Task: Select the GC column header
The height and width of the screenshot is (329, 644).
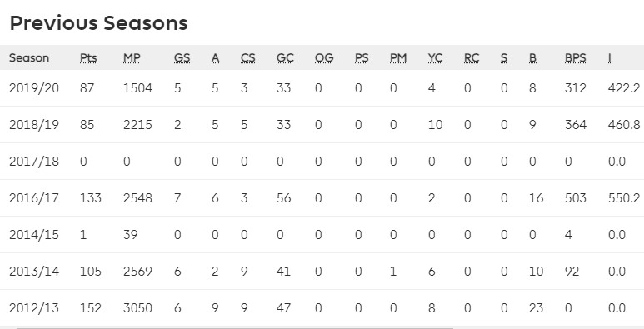Action: pyautogui.click(x=285, y=58)
